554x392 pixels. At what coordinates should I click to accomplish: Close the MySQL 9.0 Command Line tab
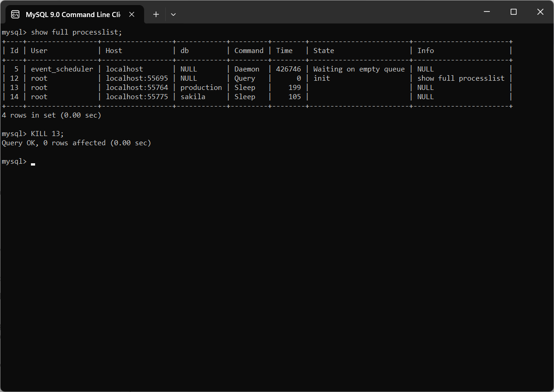pos(132,14)
